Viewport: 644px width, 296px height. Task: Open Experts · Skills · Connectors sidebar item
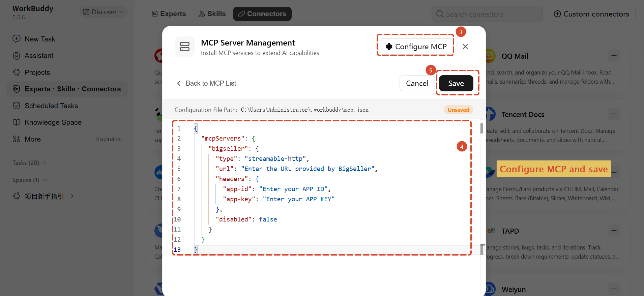(x=67, y=89)
